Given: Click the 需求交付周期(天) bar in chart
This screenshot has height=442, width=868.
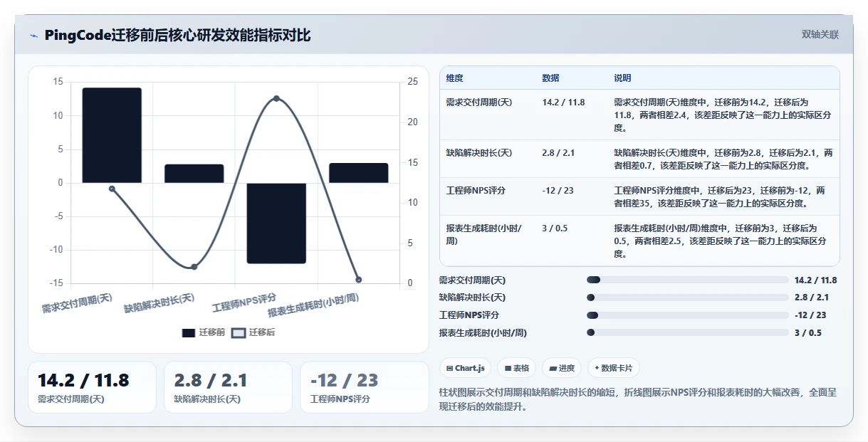Looking at the screenshot, I should [112, 135].
